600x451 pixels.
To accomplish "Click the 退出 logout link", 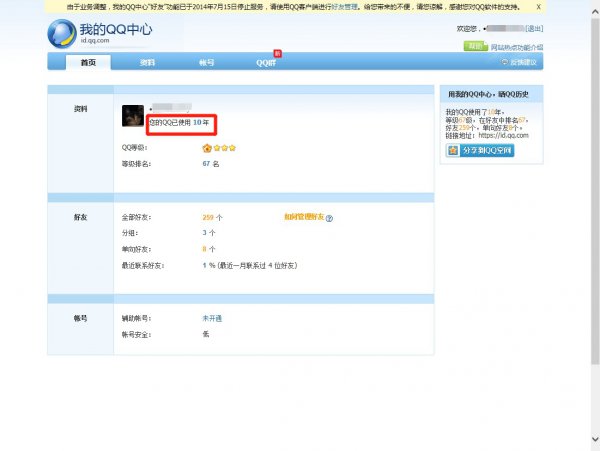I will click(534, 28).
